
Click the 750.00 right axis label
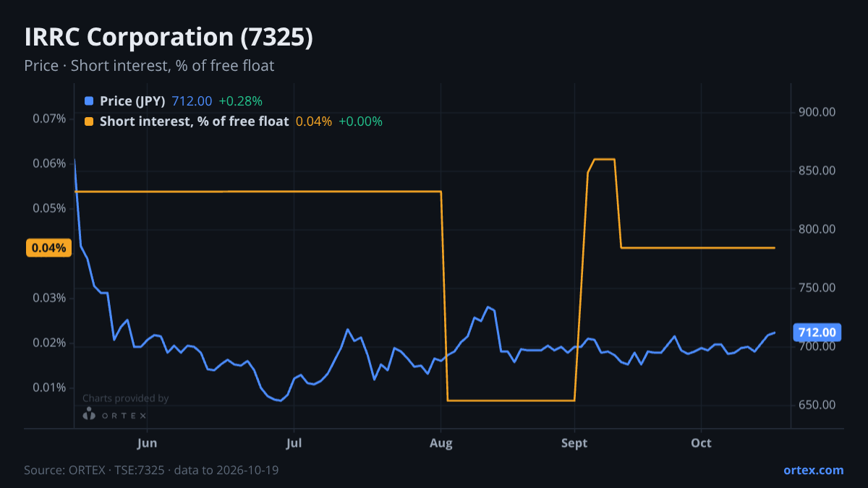point(817,288)
